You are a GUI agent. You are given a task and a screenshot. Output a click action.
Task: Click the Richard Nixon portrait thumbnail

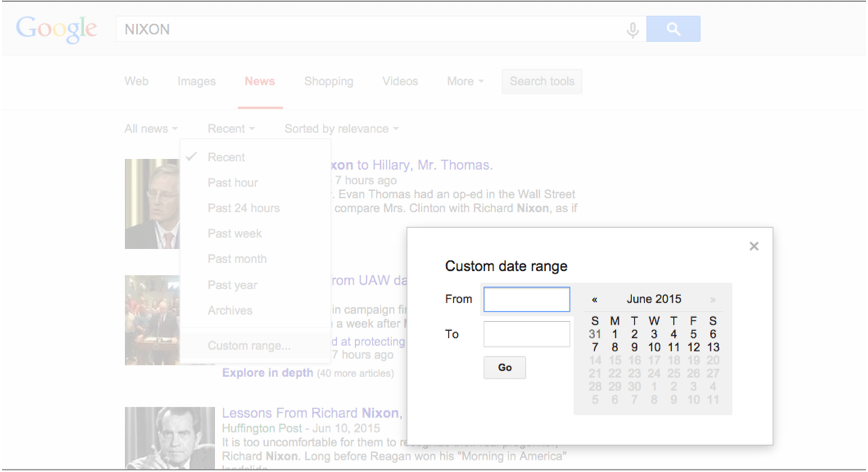(x=170, y=438)
